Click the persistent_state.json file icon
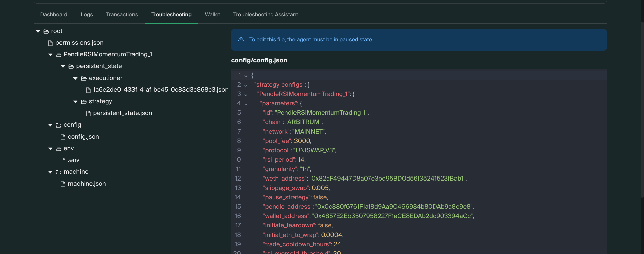Viewport: 644px width, 254px height. pyautogui.click(x=88, y=113)
